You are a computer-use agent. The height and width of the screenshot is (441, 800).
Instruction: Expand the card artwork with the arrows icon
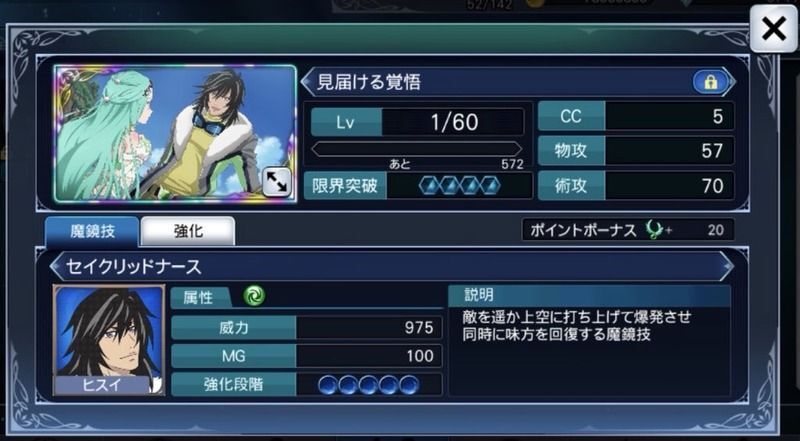coord(277,183)
